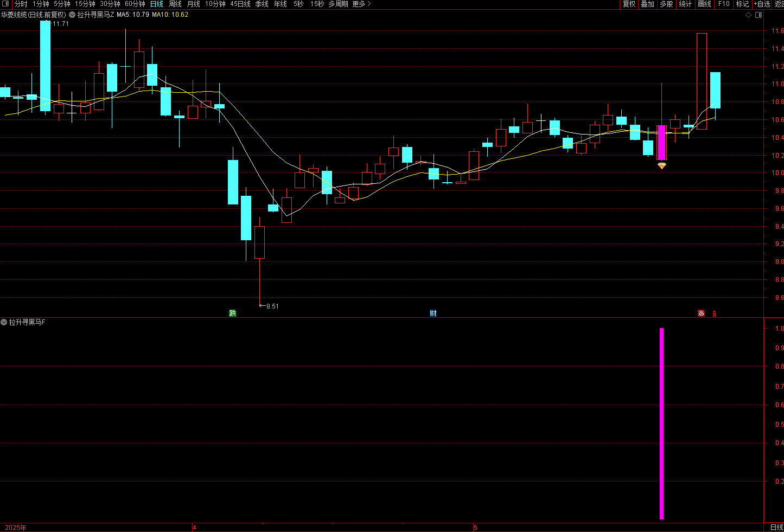Click the magenta signal candlestick

tap(662, 143)
